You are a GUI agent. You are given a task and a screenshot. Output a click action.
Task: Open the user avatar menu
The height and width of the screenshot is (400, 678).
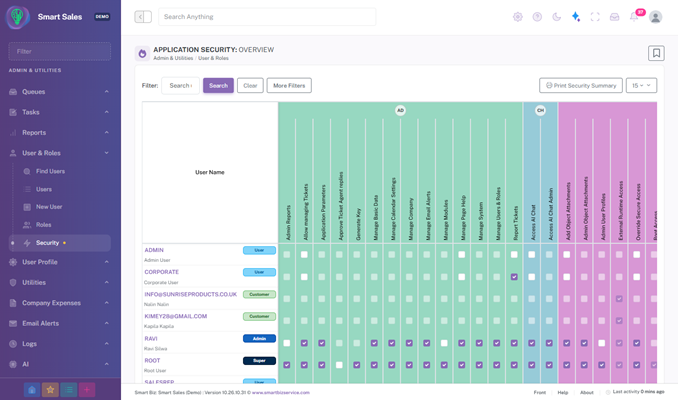coord(656,17)
